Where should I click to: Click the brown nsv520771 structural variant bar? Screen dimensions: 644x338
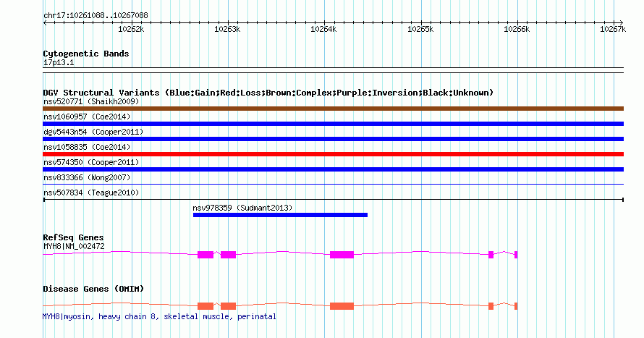point(333,109)
